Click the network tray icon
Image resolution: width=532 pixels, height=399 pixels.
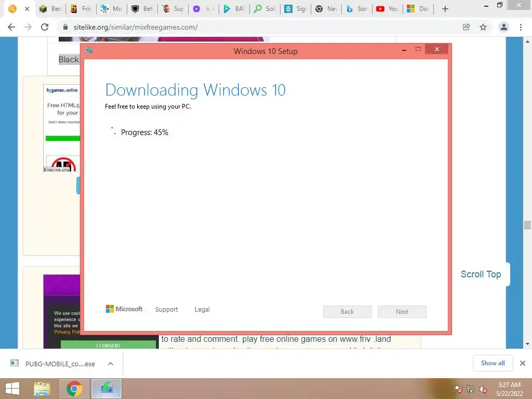pos(471,389)
